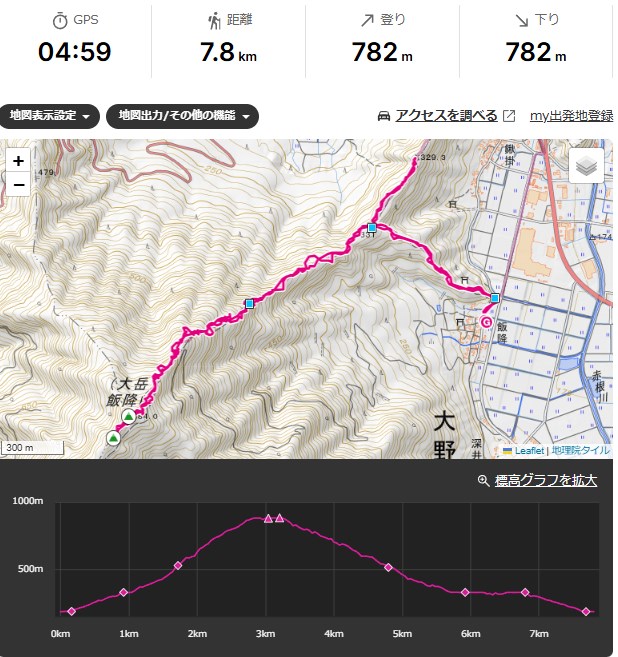The image size is (618, 657).
Task: Select the pink start point marker
Action: (487, 322)
